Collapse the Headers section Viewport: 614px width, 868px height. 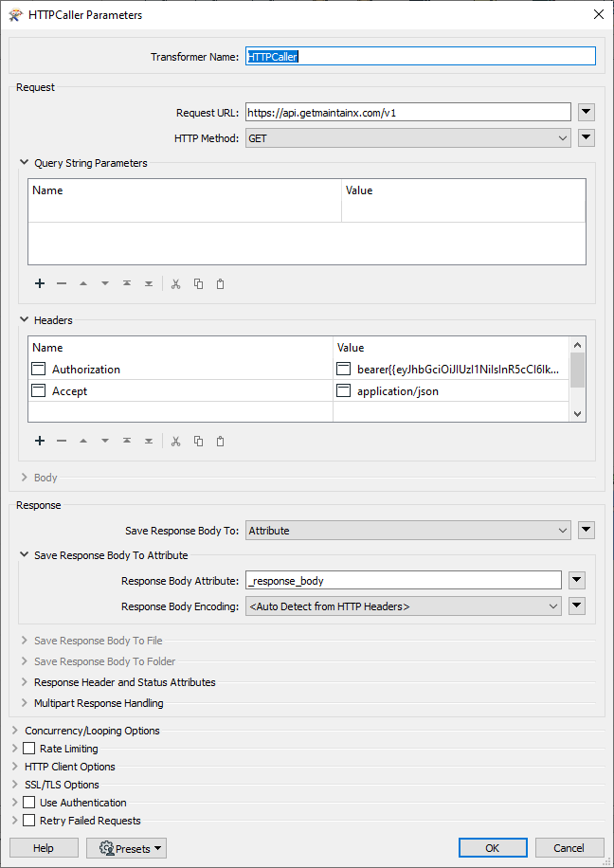[x=24, y=320]
